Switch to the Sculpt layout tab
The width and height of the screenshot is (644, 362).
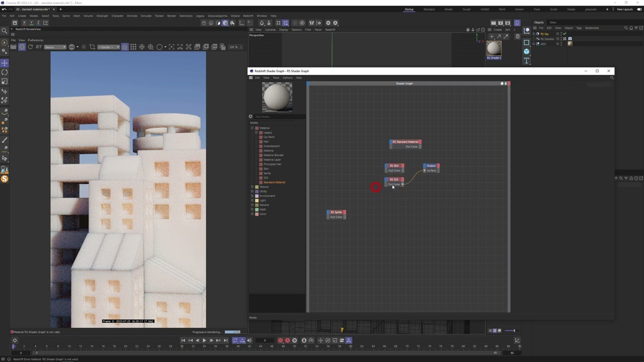coord(466,9)
